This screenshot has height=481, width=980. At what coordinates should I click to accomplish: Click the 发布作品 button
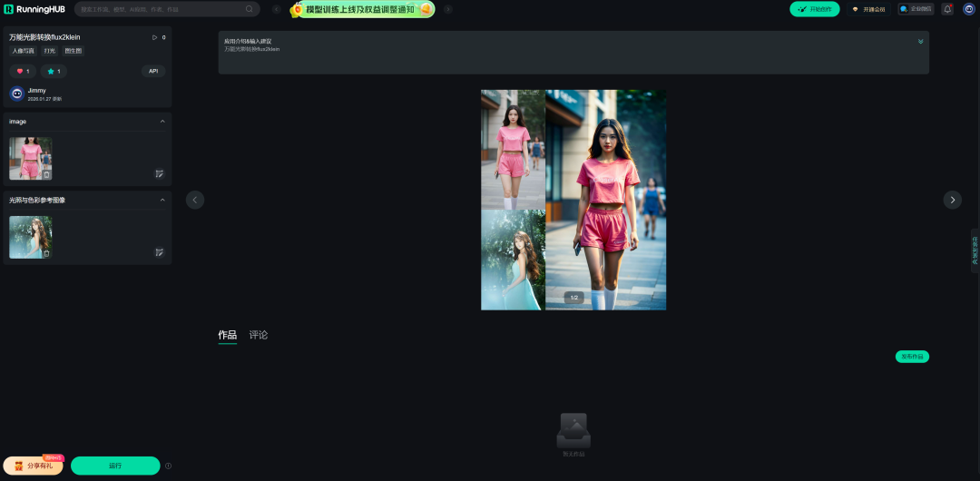pos(913,357)
